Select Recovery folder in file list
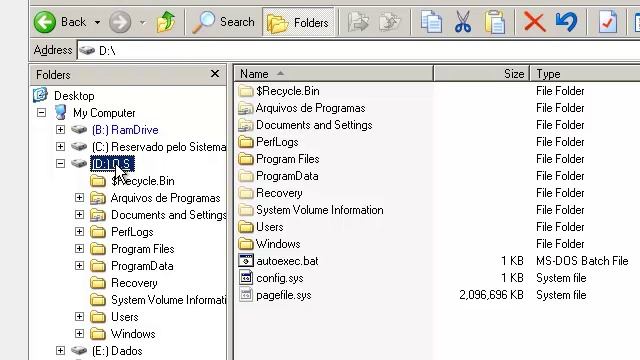Viewport: 640px width, 360px height. [x=279, y=193]
